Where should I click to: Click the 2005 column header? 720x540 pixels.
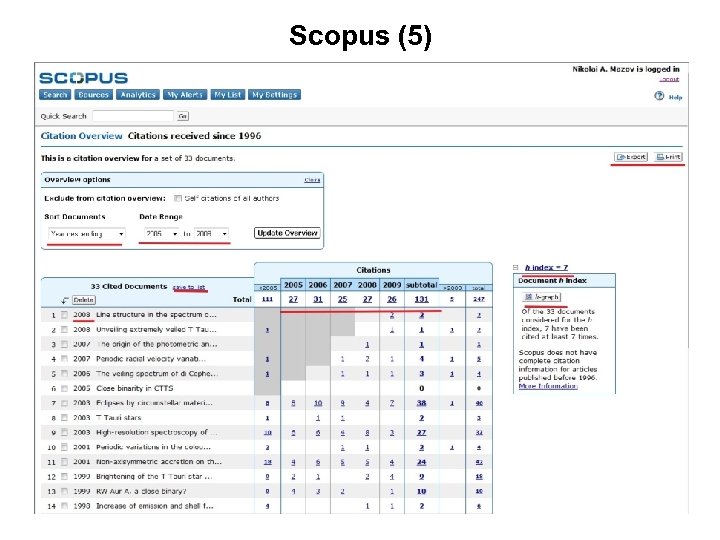click(293, 285)
